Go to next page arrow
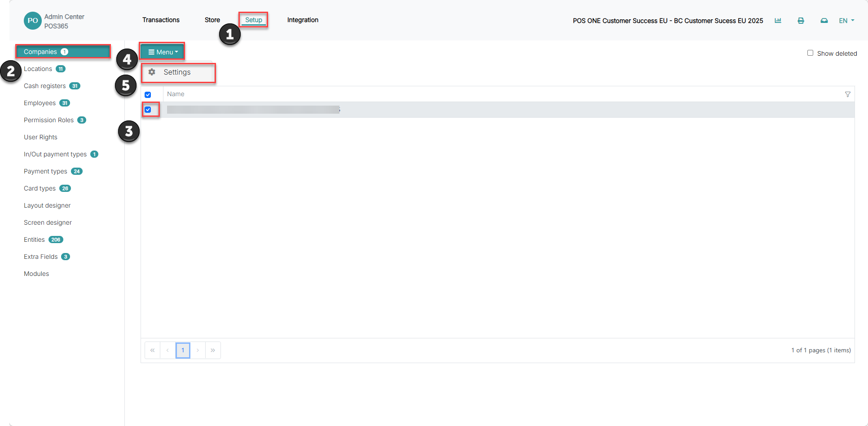The width and height of the screenshot is (868, 426). (x=198, y=350)
